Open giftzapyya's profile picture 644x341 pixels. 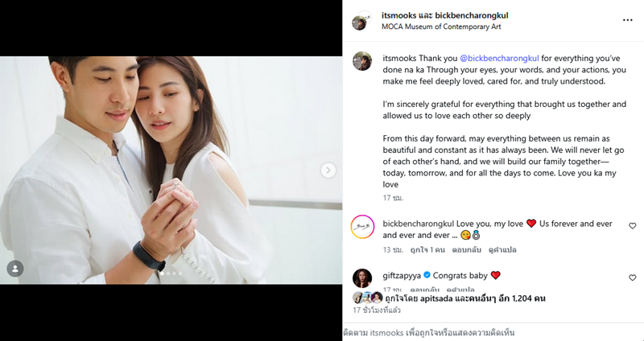[x=362, y=277]
